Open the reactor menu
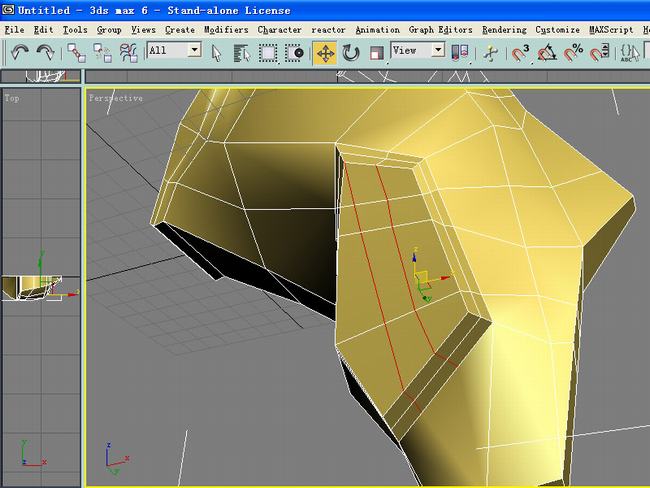650x488 pixels. point(328,30)
